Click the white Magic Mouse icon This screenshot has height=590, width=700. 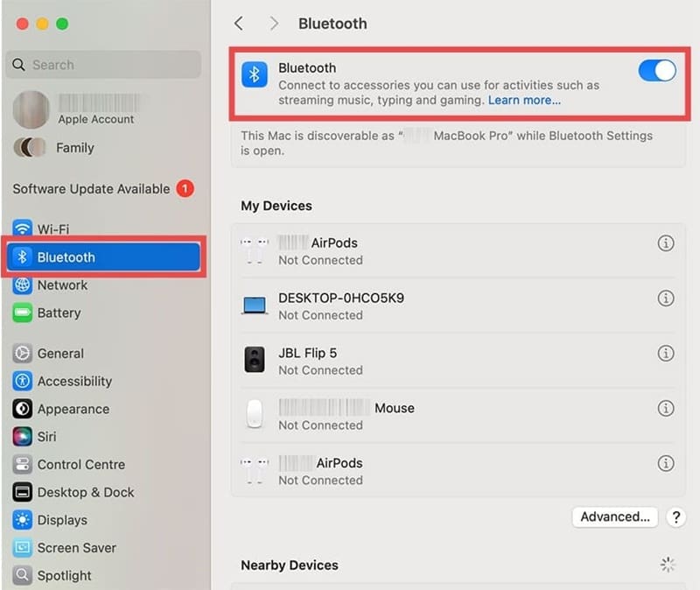(x=255, y=414)
